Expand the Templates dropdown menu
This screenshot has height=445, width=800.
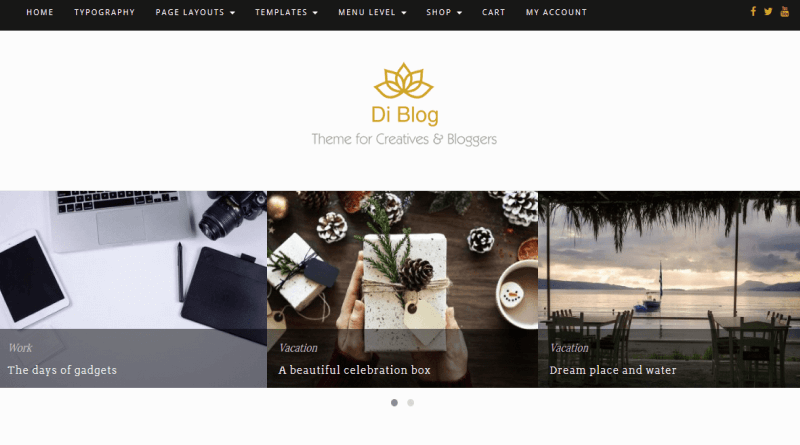[x=286, y=12]
